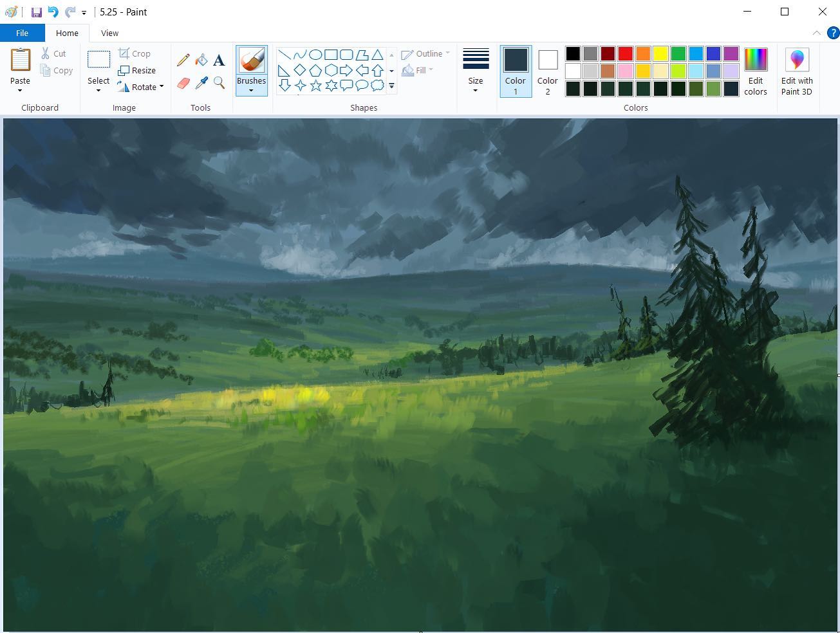Choose the Hexagon shape
The image size is (840, 633).
[x=331, y=70]
